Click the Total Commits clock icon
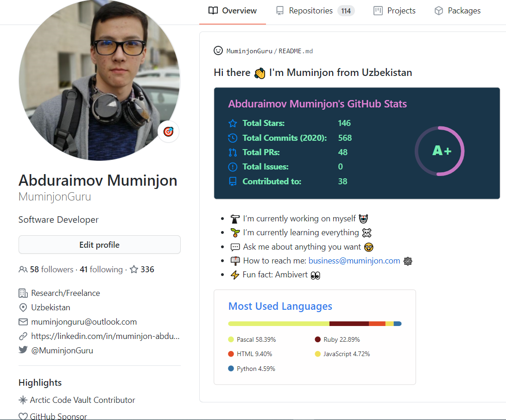 [233, 138]
